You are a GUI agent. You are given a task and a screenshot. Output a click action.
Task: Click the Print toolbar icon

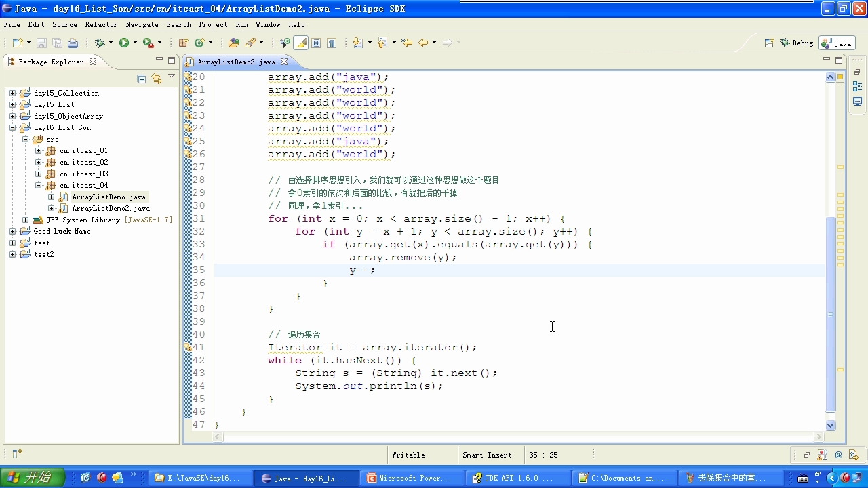(73, 43)
